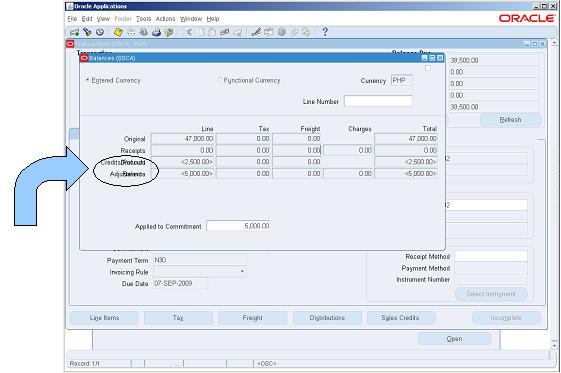Click the Incomplete button
The width and height of the screenshot is (561, 373).
click(506, 318)
